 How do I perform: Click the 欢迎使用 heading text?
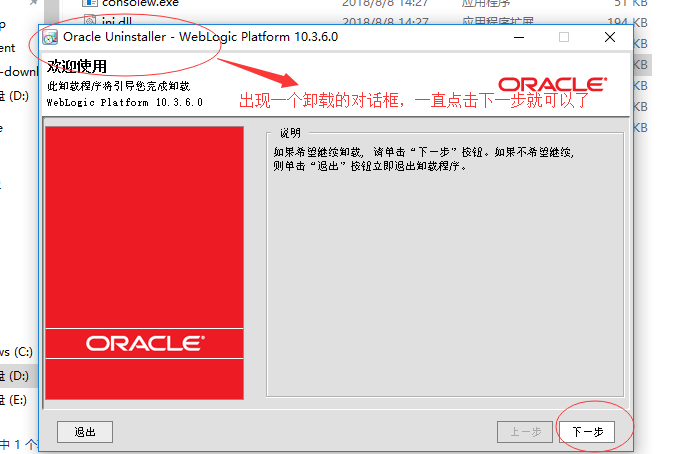77,66
